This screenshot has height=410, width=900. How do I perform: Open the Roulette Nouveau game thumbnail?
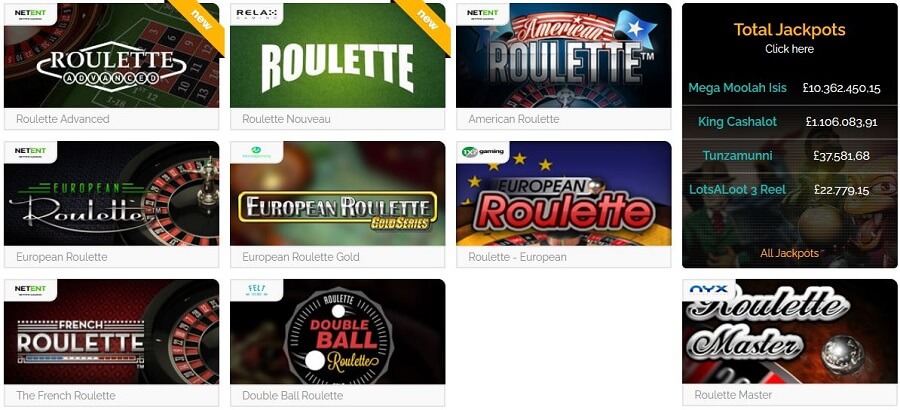coord(337,55)
